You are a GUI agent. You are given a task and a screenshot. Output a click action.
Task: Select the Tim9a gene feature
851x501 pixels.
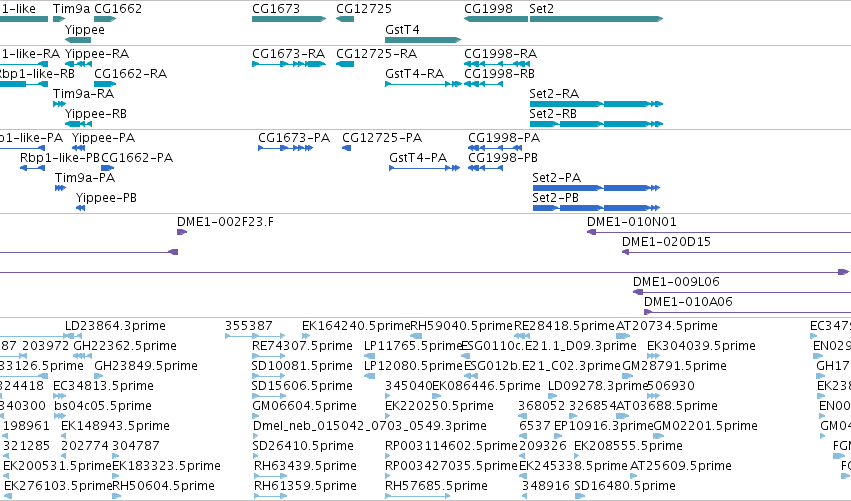pyautogui.click(x=59, y=19)
